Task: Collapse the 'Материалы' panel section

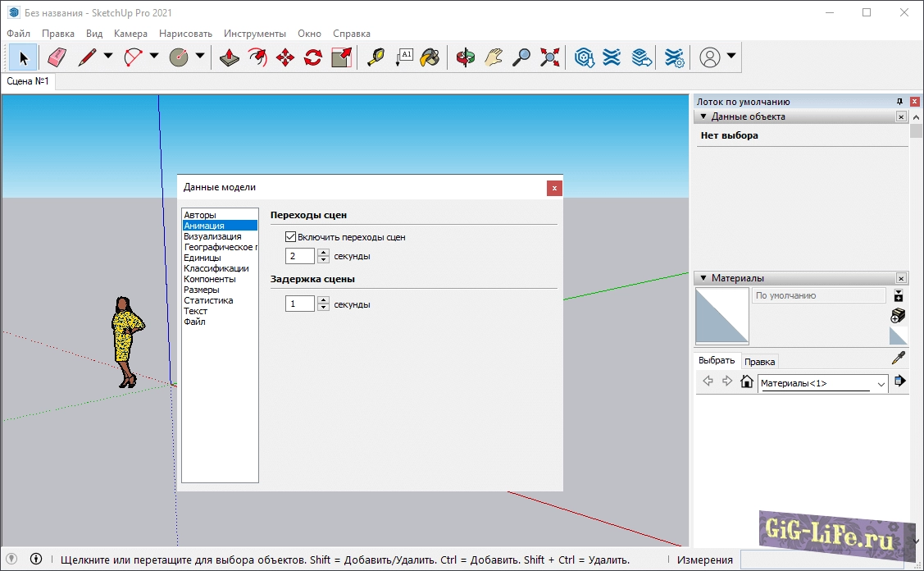Action: (703, 278)
